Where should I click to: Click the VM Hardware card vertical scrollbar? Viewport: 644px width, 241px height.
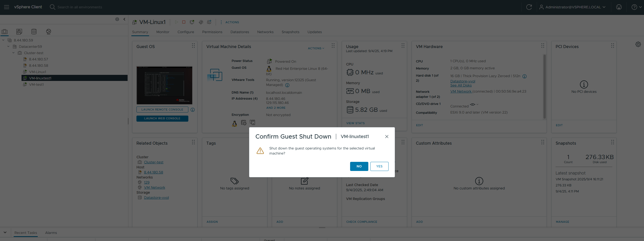click(545, 86)
